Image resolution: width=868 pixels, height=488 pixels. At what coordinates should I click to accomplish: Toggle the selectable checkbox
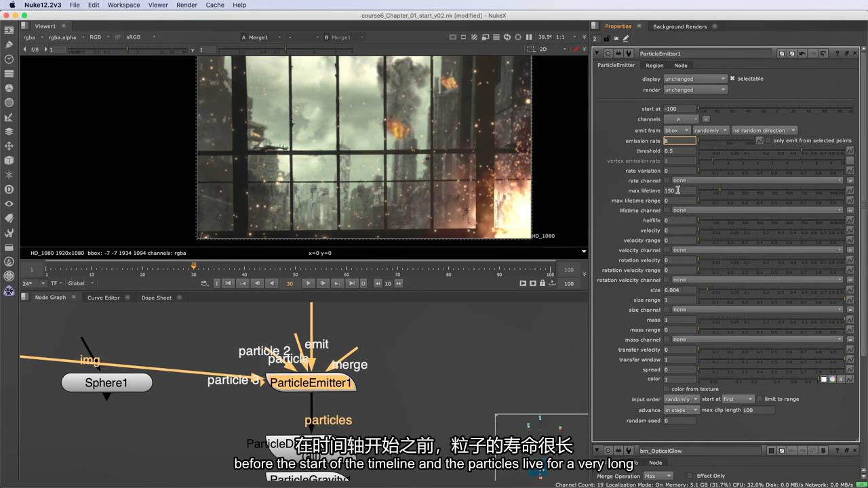point(732,79)
